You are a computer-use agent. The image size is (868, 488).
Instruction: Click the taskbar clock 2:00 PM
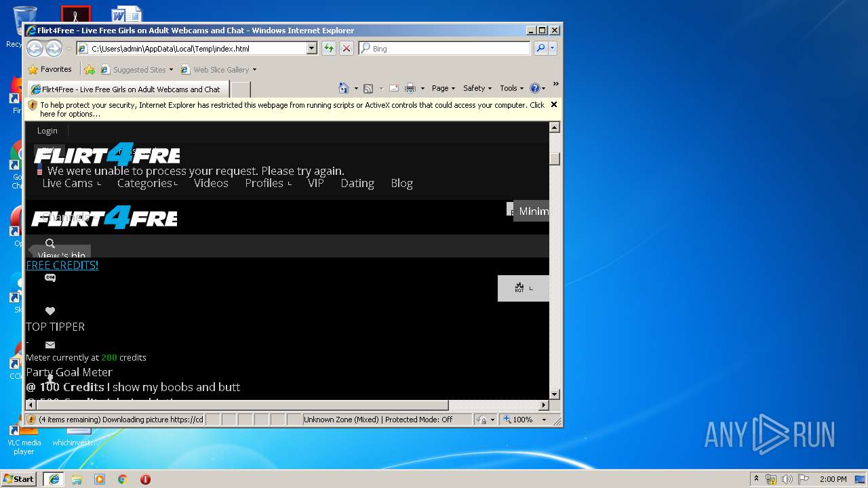833,479
